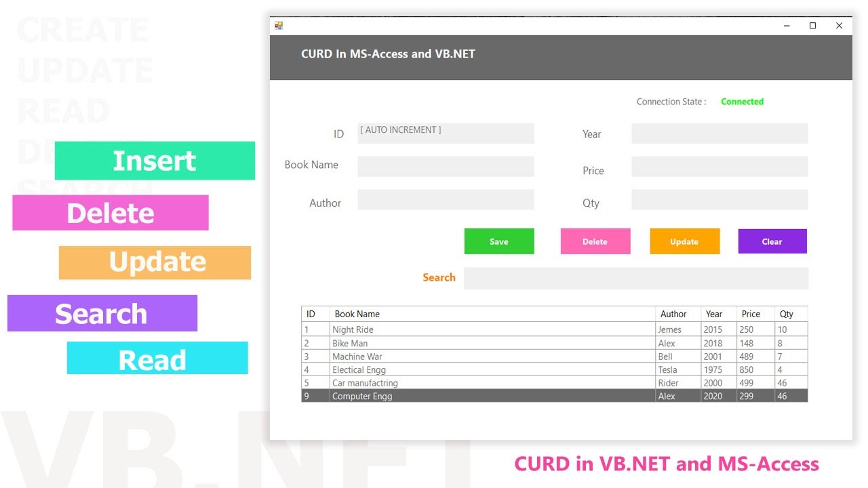Click author cell Jemes
This screenshot has height=488, width=868.
678,329
